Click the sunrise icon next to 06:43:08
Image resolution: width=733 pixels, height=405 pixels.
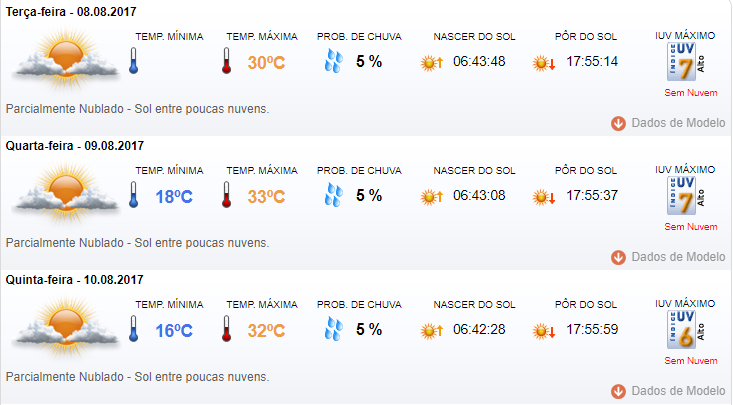point(431,196)
